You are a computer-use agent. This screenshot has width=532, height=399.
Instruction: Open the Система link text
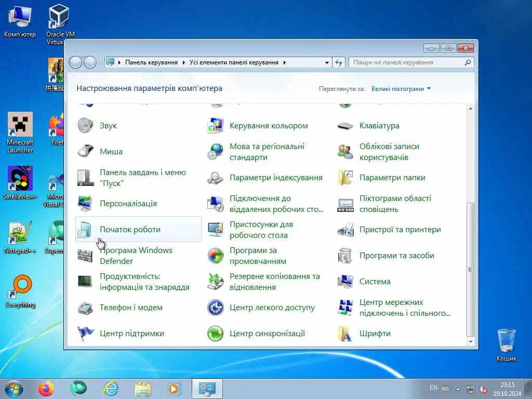[x=375, y=282]
